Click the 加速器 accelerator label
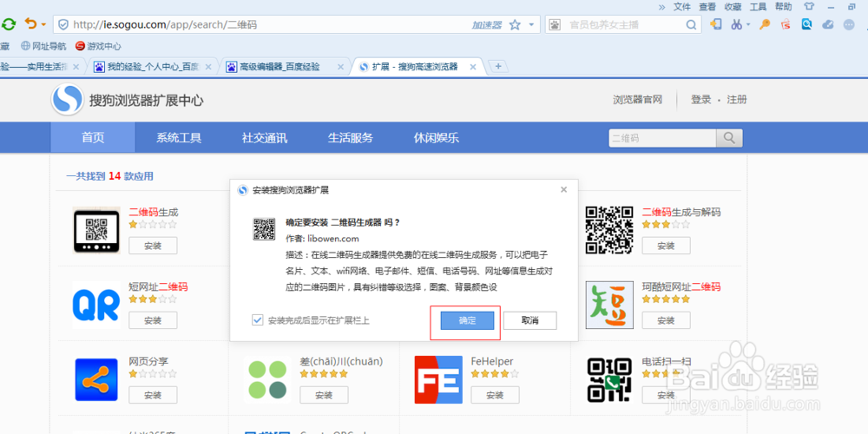This screenshot has width=868, height=434. pyautogui.click(x=487, y=25)
